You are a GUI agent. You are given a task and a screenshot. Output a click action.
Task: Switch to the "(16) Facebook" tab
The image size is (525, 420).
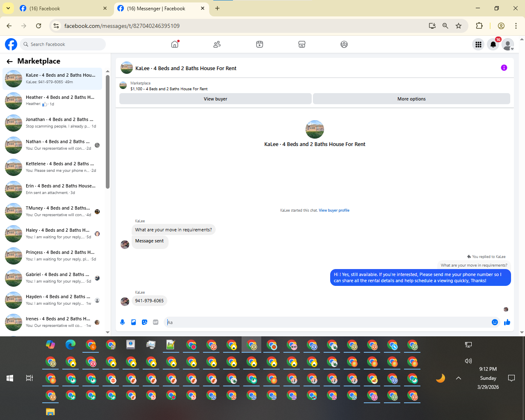[64, 9]
